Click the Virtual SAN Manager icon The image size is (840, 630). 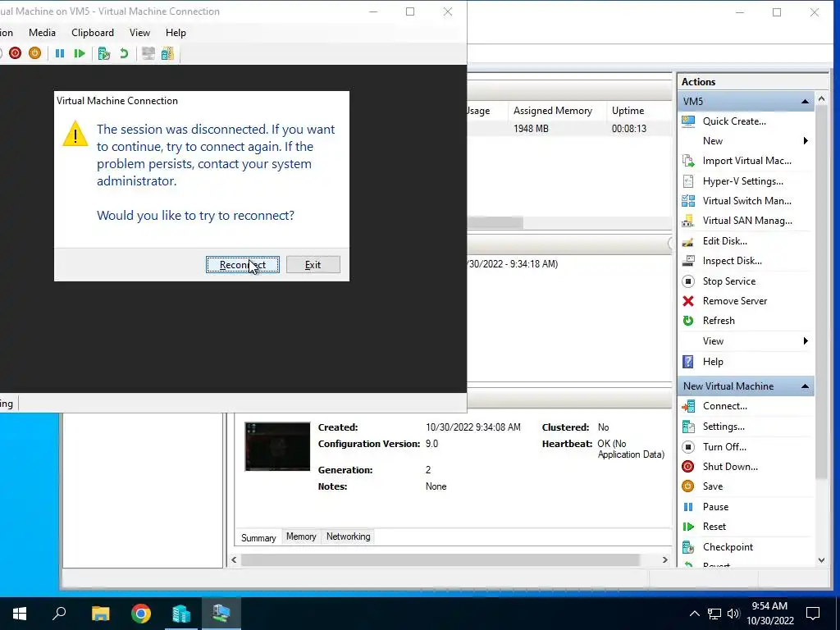(688, 221)
